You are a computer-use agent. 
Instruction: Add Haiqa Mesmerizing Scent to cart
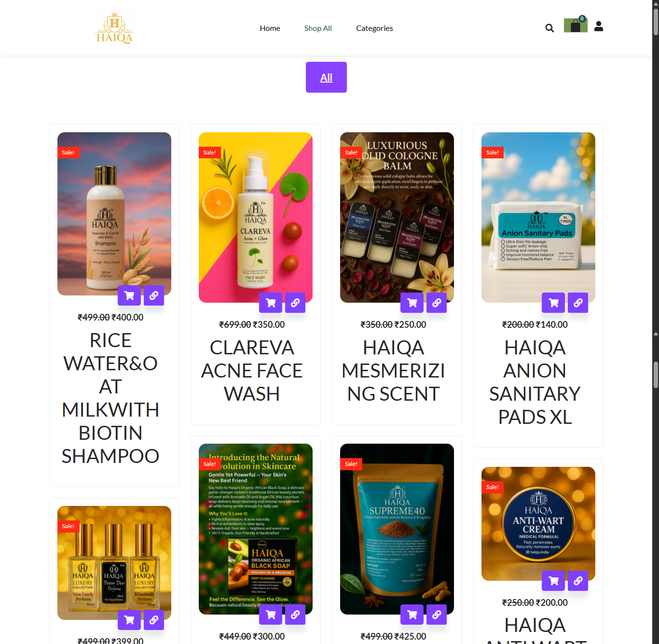click(412, 303)
